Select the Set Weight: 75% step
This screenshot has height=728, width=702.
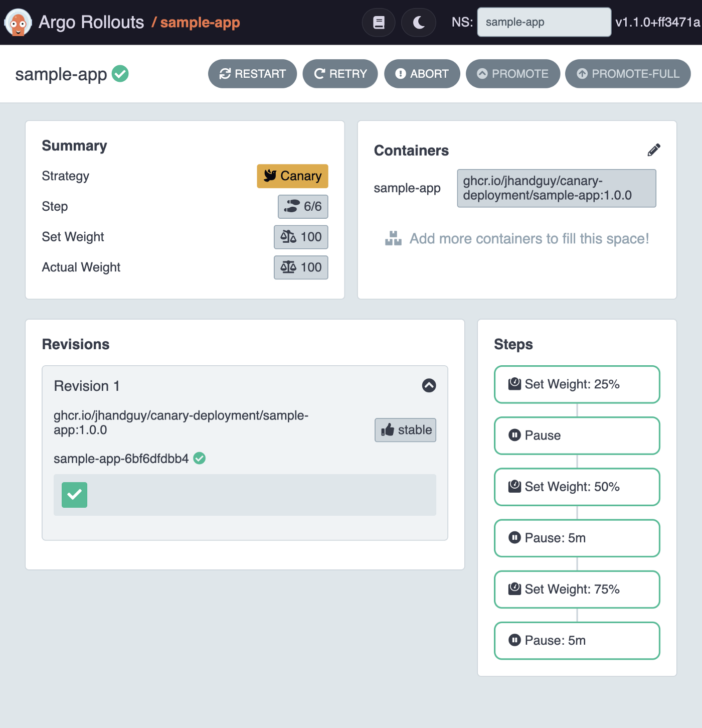577,589
